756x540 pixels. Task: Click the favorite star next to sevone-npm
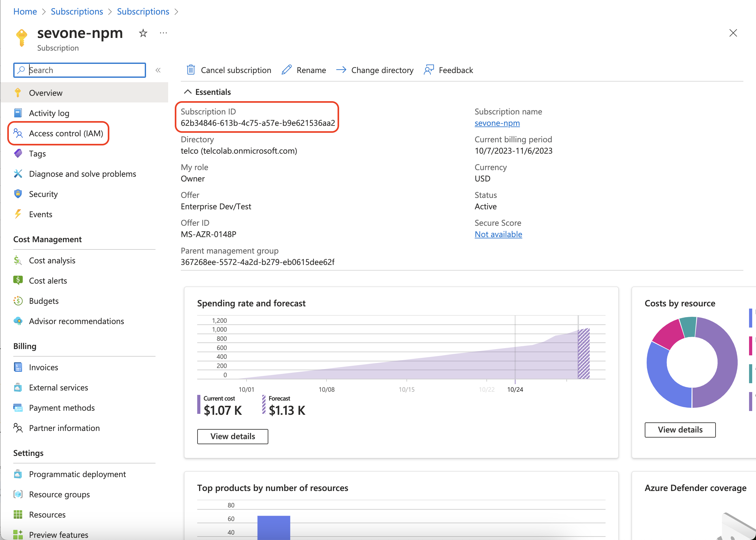(143, 33)
